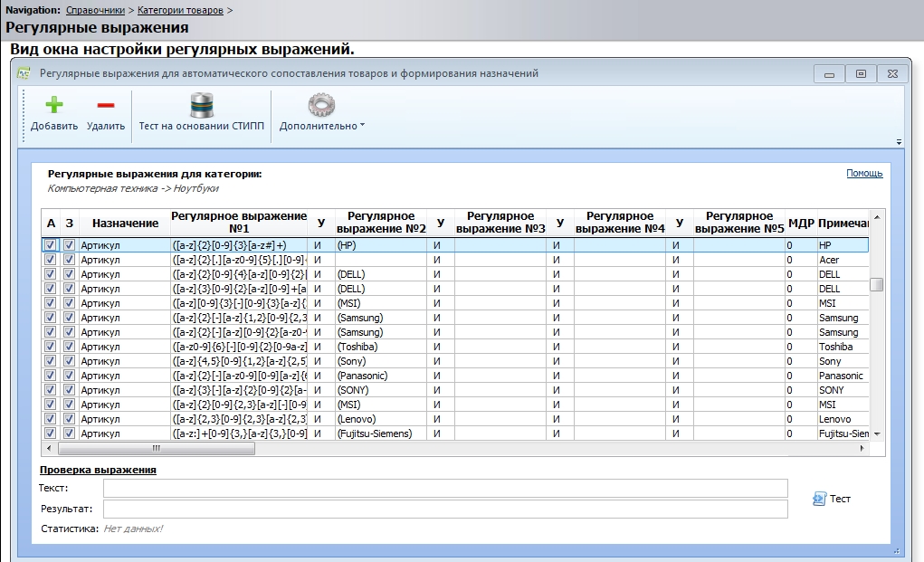Toggle the A checkbox in Acer row
The width and height of the screenshot is (924, 562).
click(x=50, y=259)
